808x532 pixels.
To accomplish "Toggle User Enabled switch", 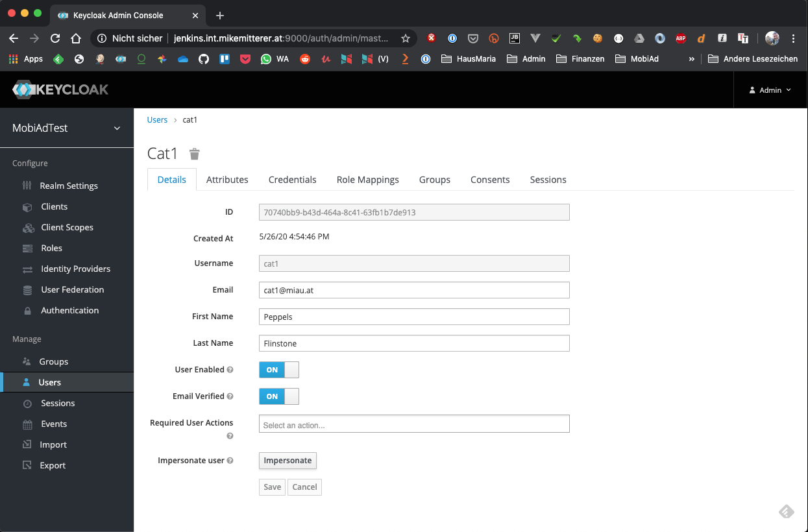I will tap(279, 370).
